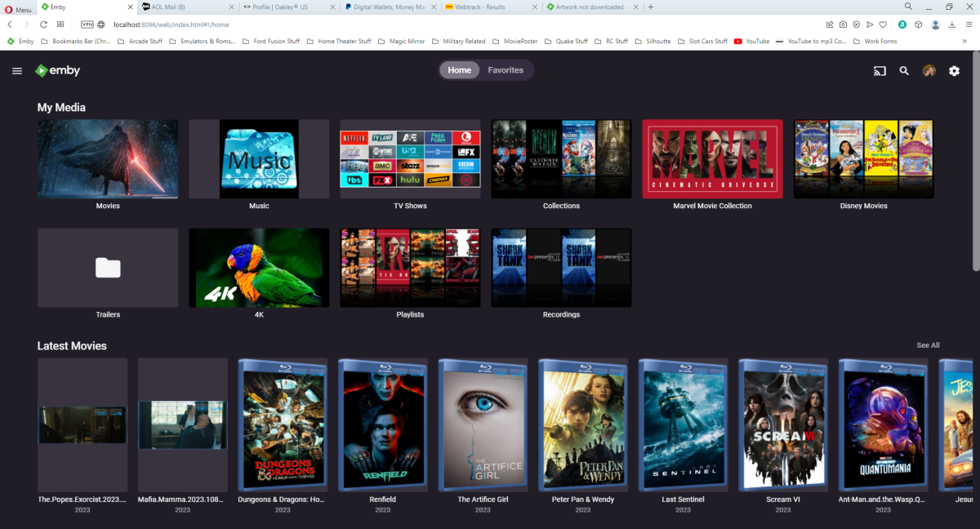Open the Marvel Movie Collection library
980x529 pixels.
712,159
